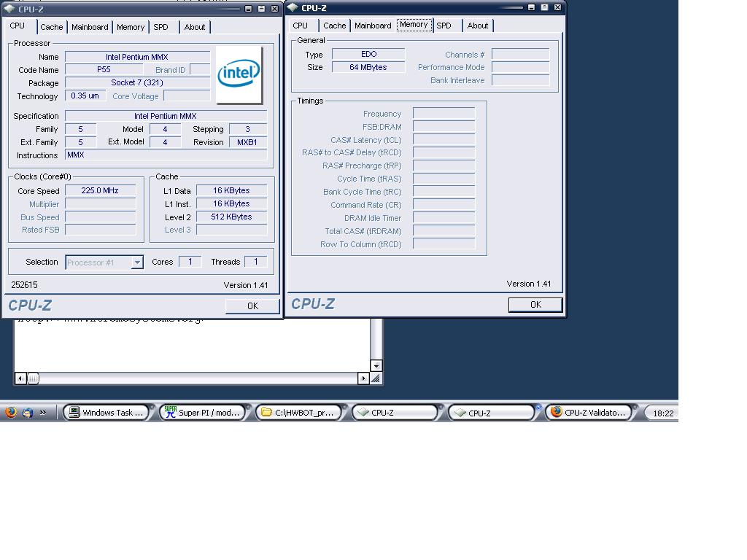
Task: Click Version 1.41 text in Memory window
Action: coord(529,284)
